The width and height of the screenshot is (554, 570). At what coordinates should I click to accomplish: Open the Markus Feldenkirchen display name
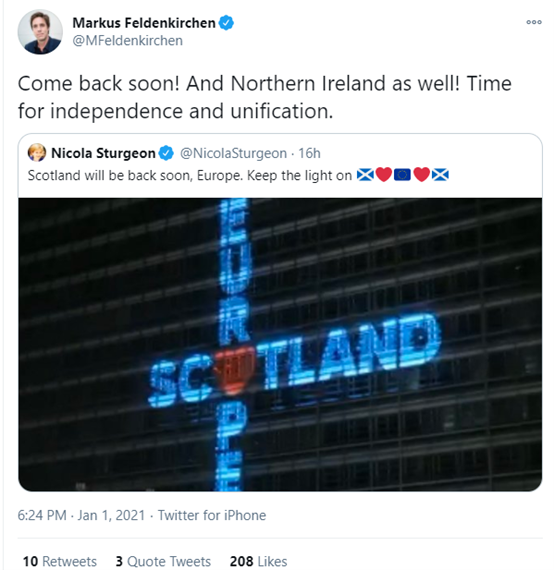tap(144, 23)
